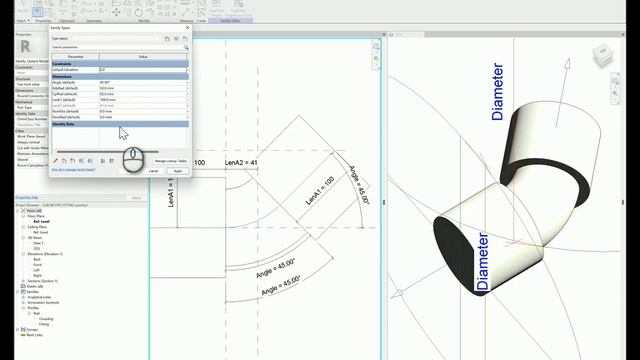Select the NomRad (default) parameter row

[x=120, y=117]
